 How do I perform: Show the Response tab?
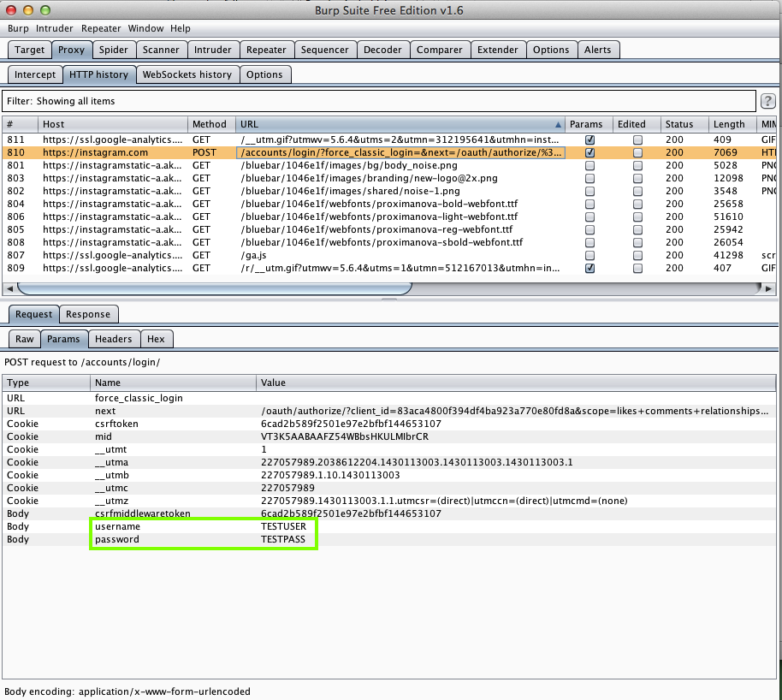(x=88, y=314)
